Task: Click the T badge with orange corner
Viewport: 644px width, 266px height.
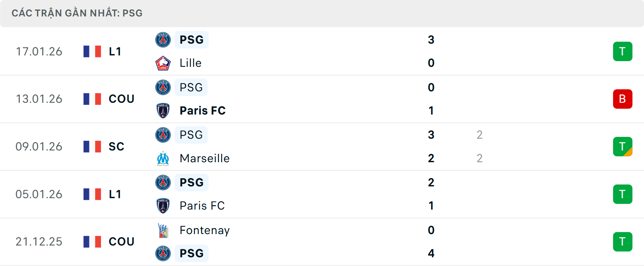Action: (x=623, y=146)
